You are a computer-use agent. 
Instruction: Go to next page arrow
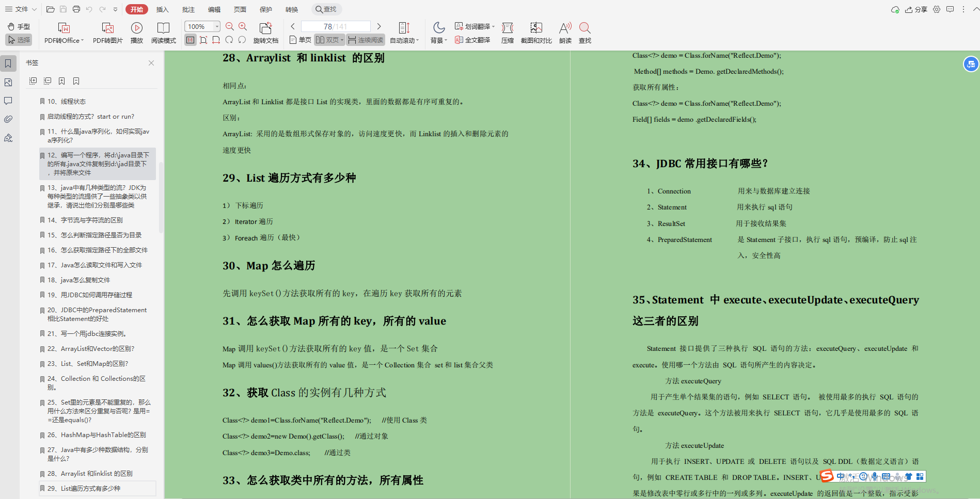click(x=379, y=26)
